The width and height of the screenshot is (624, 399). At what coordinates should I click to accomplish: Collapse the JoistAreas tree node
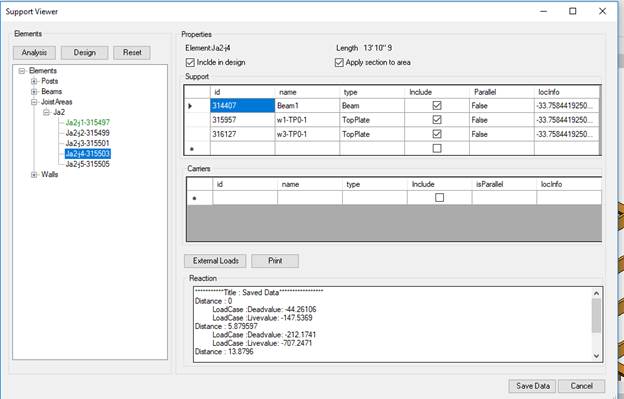coord(34,102)
